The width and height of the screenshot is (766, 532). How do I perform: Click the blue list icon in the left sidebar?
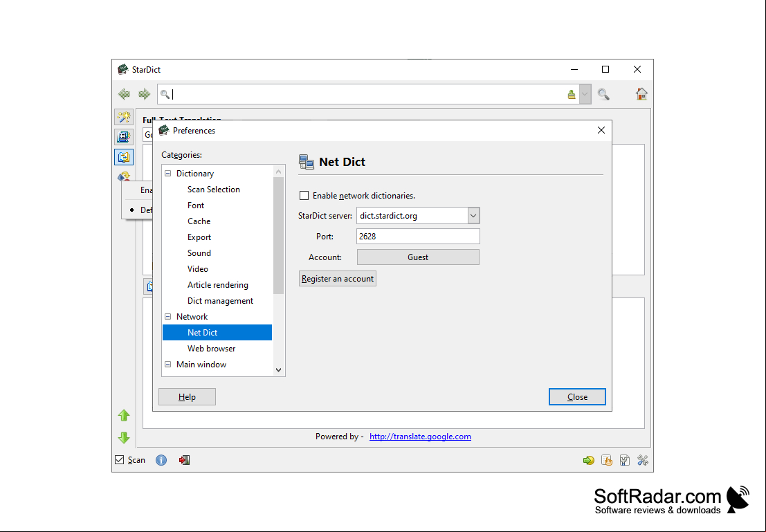pyautogui.click(x=124, y=137)
